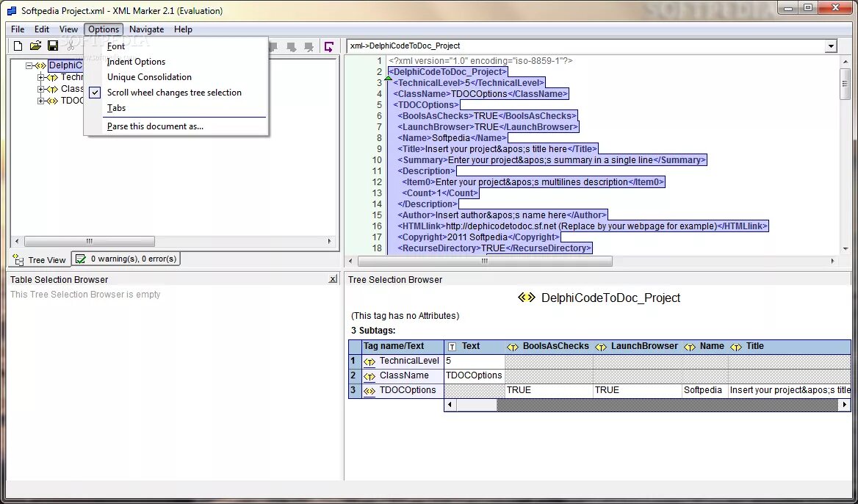
Task: Click the subtags table left scroll arrow
Action: [x=450, y=405]
